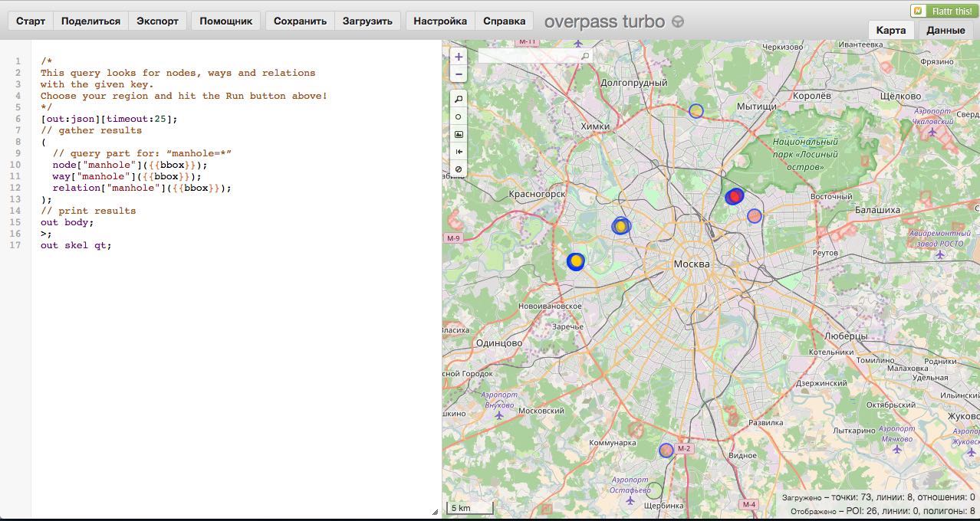
Task: Click the 'Загружено – точки: 73' status line
Action: [879, 497]
